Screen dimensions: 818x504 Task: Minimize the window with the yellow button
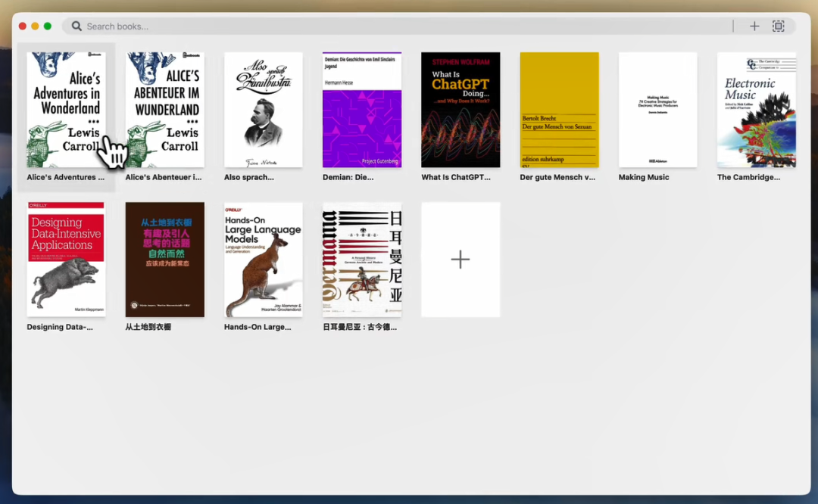[35, 26]
